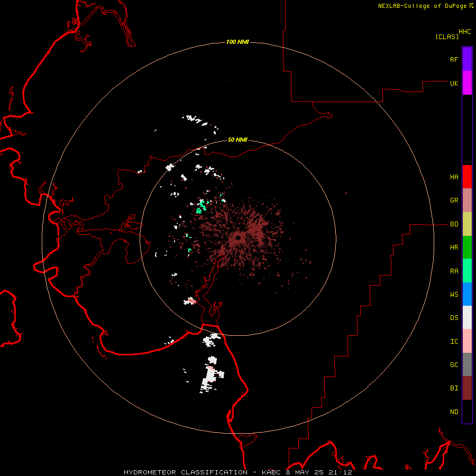Click the UK magenta legend swatch
This screenshot has width=476, height=476.
(467, 83)
